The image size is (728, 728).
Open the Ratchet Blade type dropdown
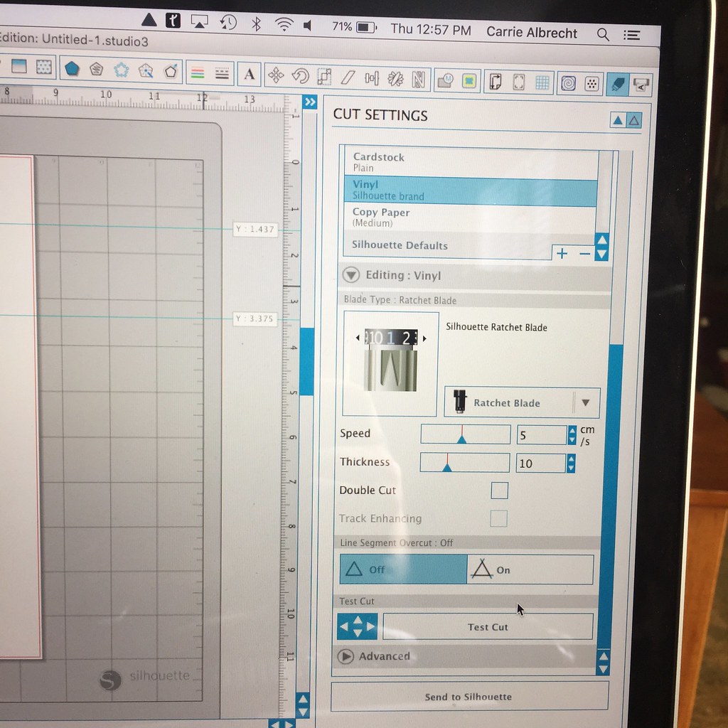coord(522,402)
